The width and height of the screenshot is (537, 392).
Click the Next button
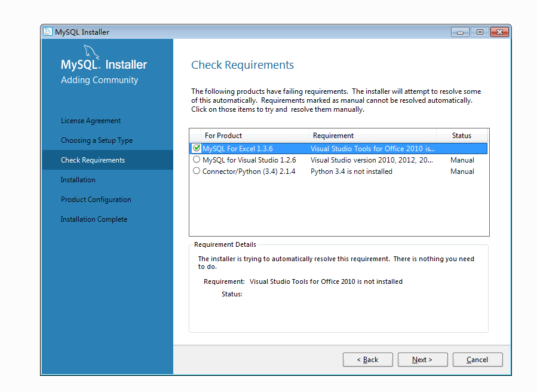click(x=423, y=360)
